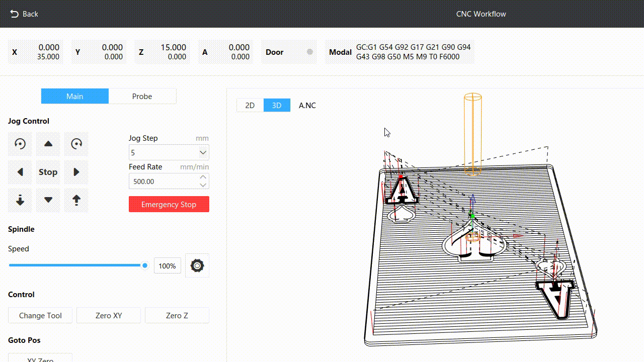Click the Feed Rate input field
Screen dimensions: 644x362
[164, 181]
